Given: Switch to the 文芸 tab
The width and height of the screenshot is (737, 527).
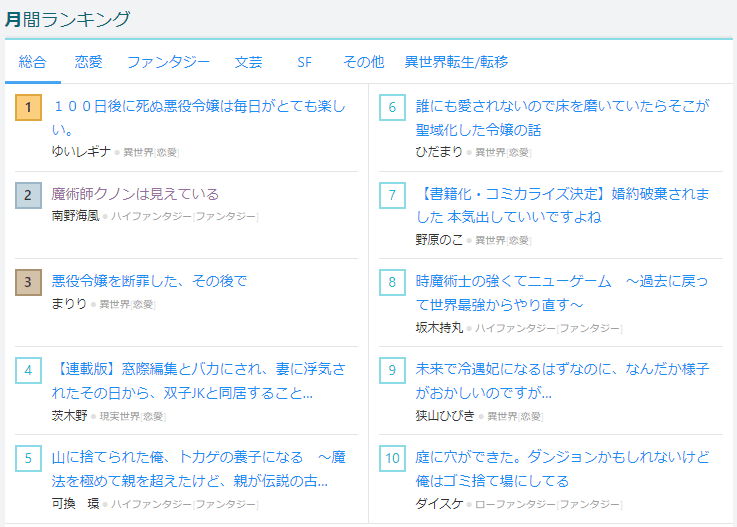Looking at the screenshot, I should tap(249, 62).
